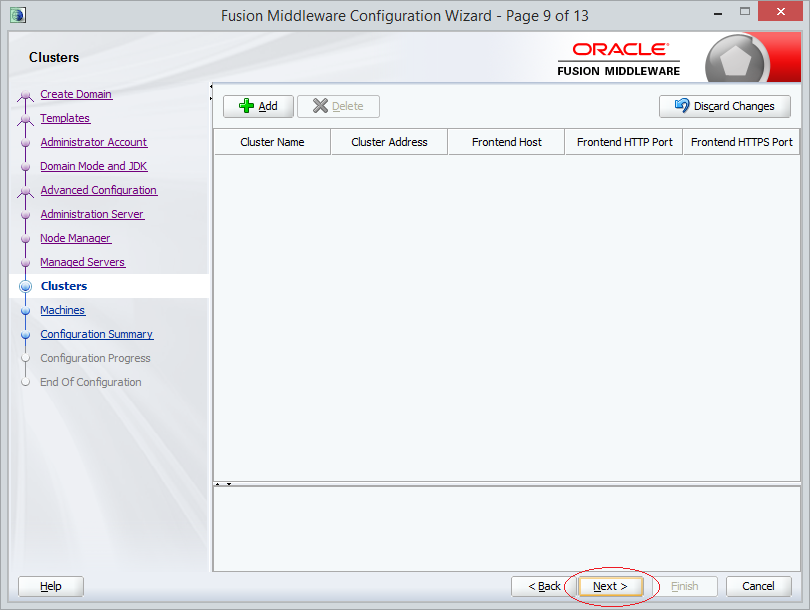Click the Create Domain step node marker

pyautogui.click(x=25, y=95)
